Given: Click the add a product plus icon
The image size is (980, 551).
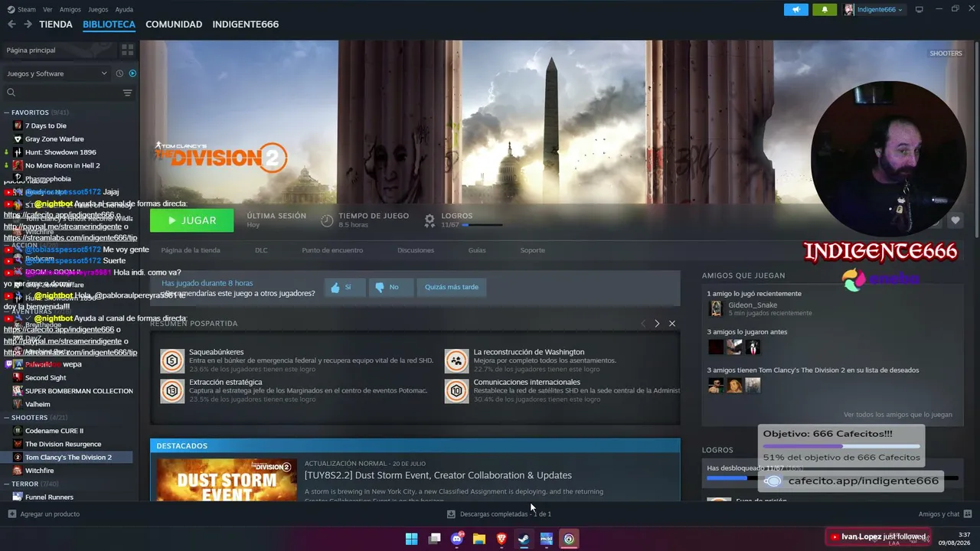Looking at the screenshot, I should (11, 514).
